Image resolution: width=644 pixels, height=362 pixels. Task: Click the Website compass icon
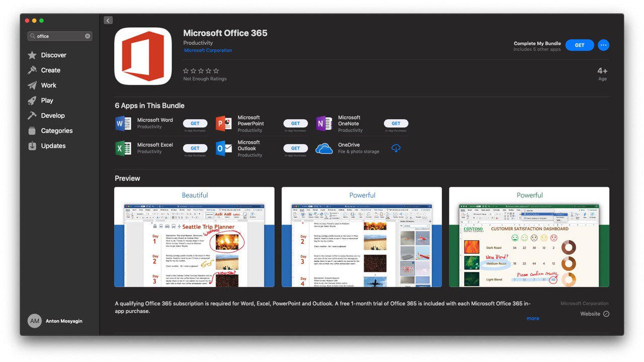(606, 314)
